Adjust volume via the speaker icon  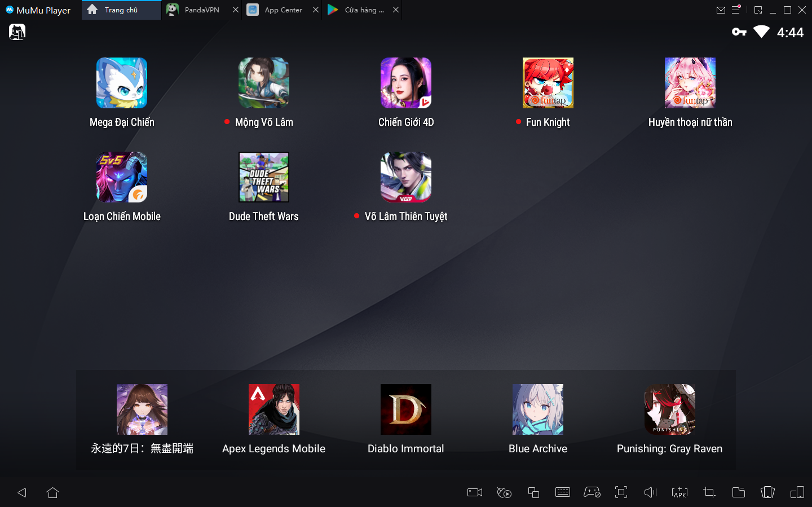(650, 492)
